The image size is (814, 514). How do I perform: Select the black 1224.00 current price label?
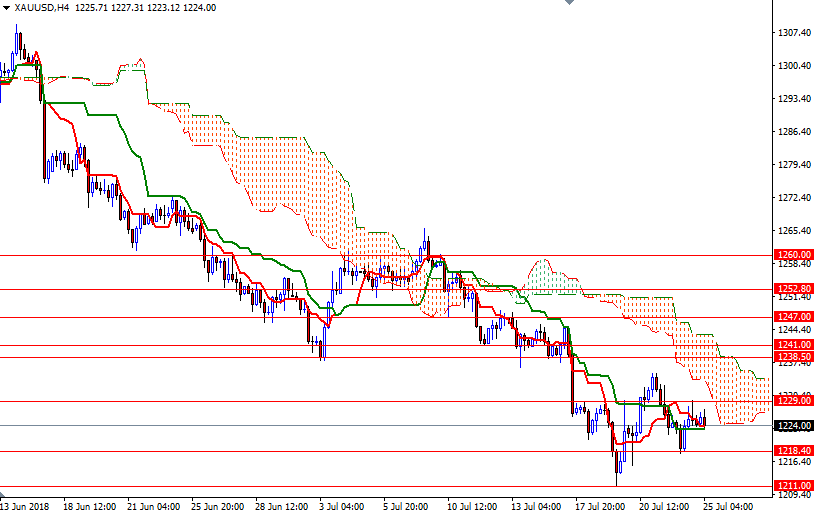(794, 425)
